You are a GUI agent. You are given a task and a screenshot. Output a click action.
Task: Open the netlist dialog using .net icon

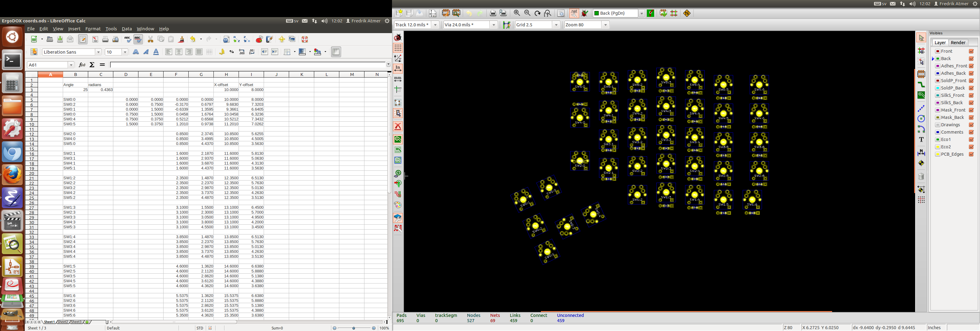573,13
